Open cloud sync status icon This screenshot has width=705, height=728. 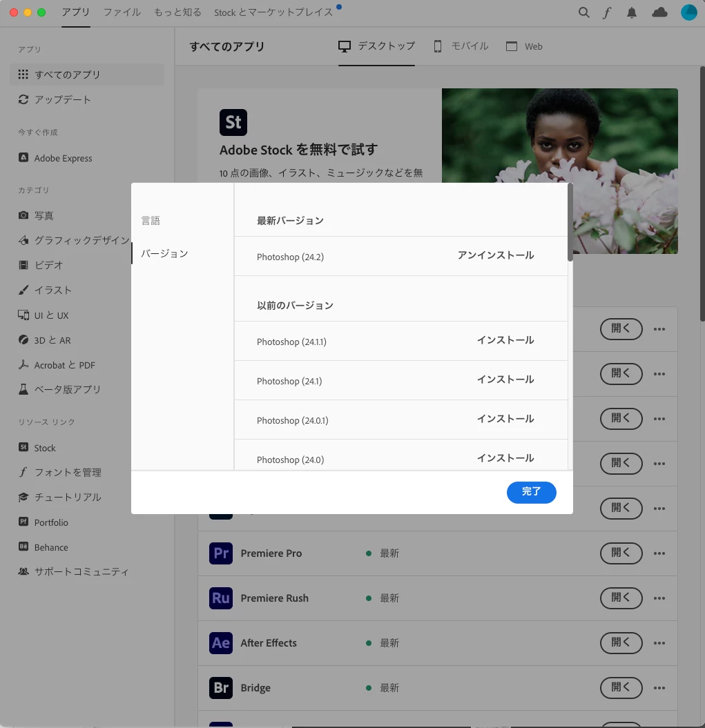[x=659, y=12]
